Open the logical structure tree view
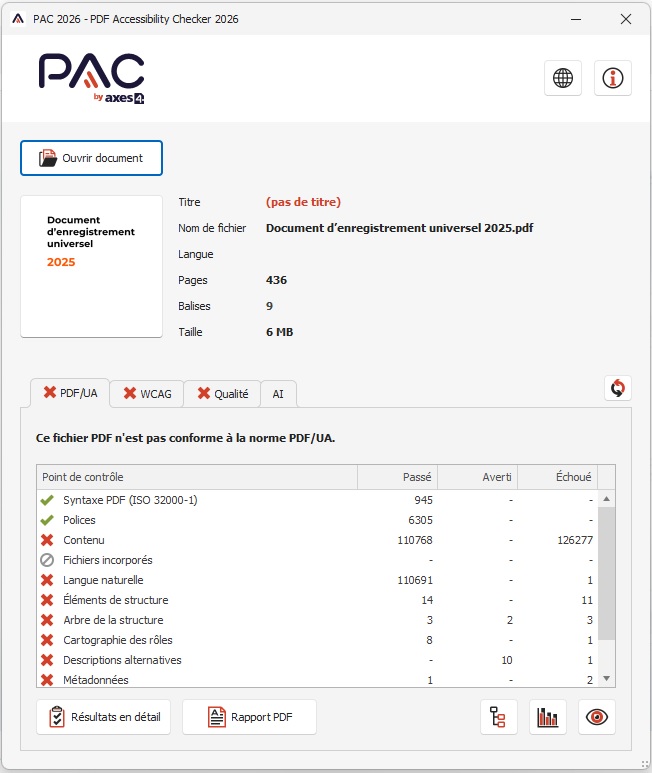Image resolution: width=652 pixels, height=773 pixels. point(498,717)
